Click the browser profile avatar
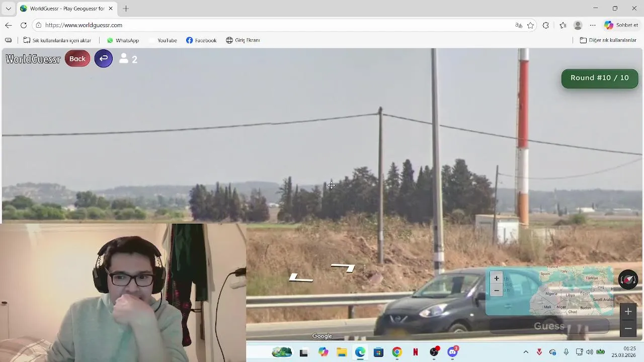The image size is (644, 362). click(x=578, y=25)
